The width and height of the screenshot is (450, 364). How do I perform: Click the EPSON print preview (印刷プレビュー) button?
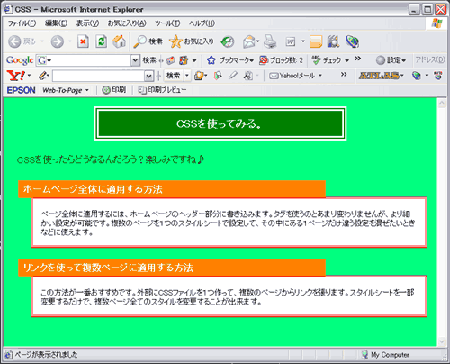coord(162,90)
